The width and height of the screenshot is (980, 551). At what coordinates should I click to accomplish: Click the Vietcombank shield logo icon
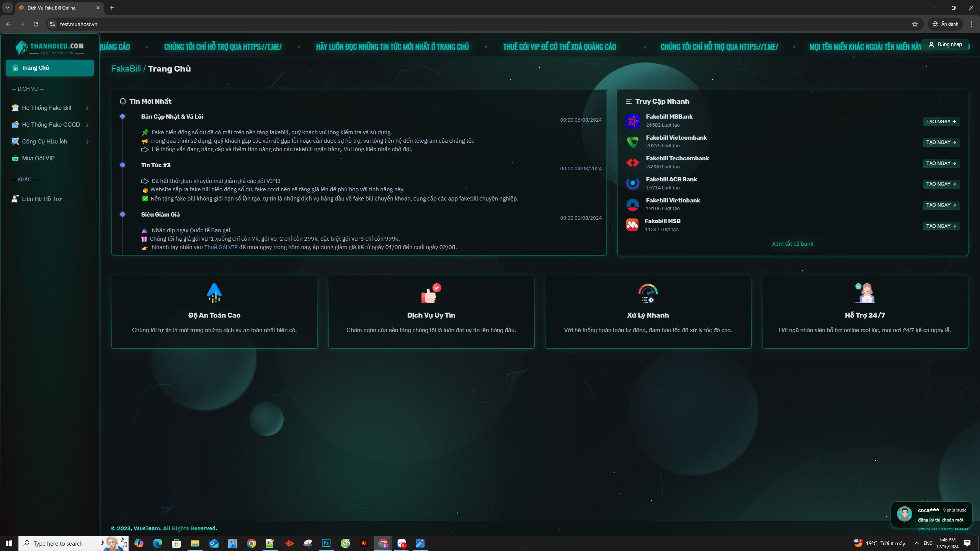point(632,142)
